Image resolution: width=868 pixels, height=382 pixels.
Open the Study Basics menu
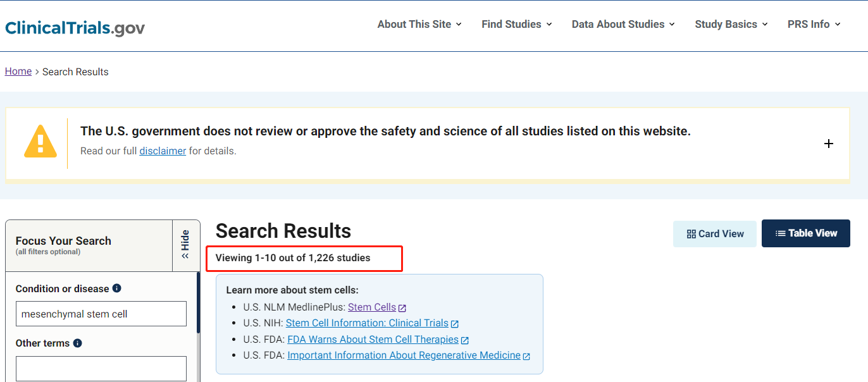[731, 24]
